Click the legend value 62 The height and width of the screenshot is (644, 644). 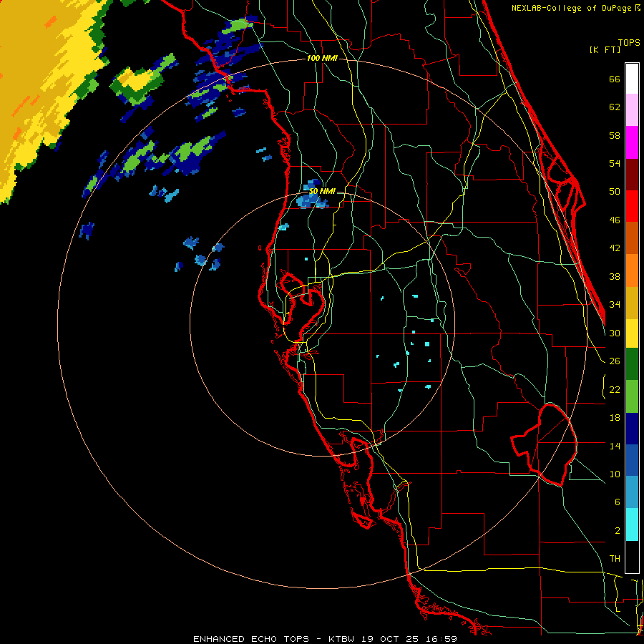pyautogui.click(x=615, y=107)
